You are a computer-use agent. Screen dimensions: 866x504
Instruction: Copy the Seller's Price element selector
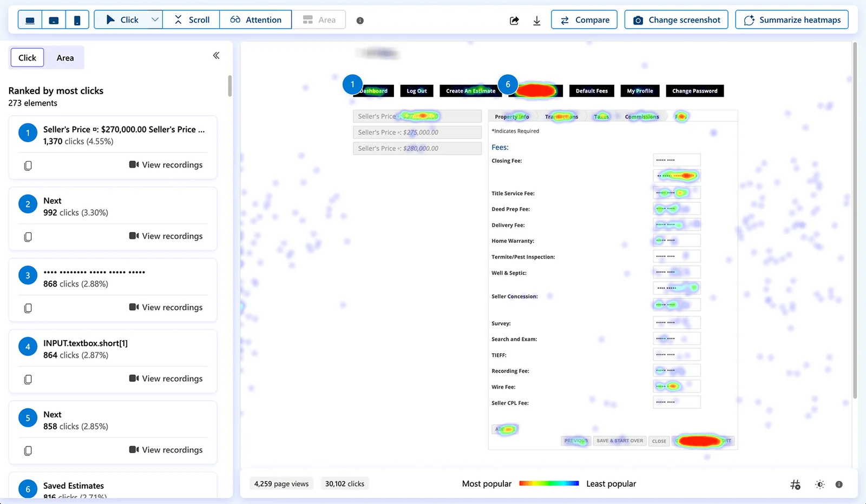click(28, 165)
